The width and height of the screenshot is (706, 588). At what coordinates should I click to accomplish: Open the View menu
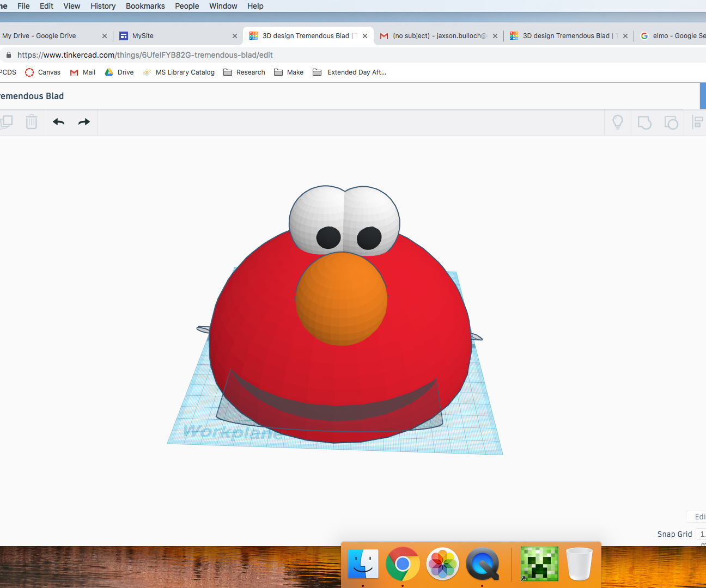[72, 6]
